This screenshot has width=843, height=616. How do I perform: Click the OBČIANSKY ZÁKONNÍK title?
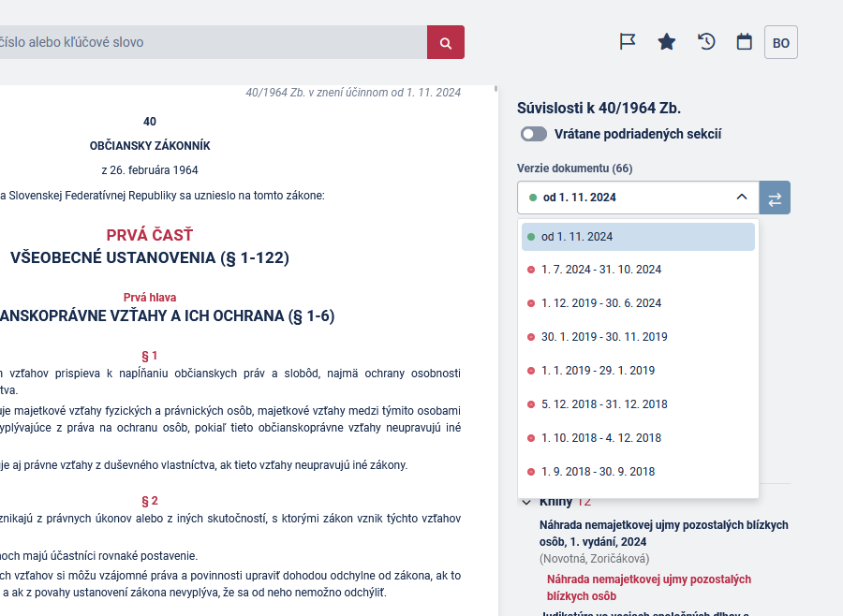point(150,146)
